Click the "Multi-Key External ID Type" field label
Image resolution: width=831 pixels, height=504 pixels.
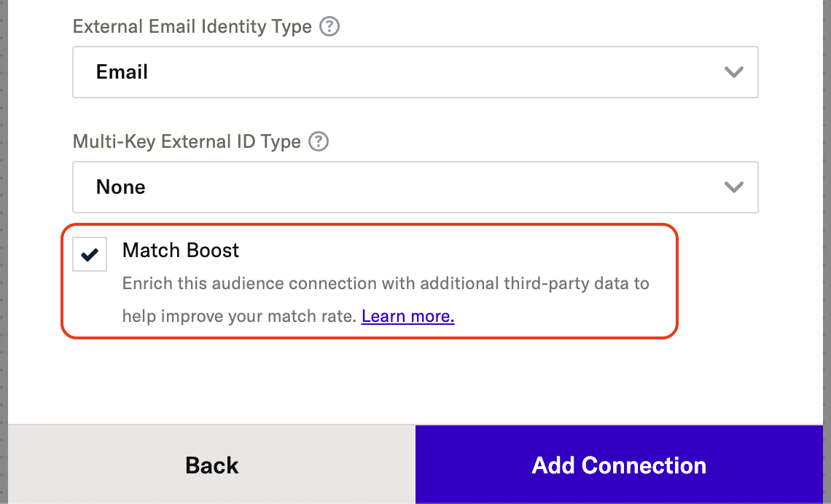click(x=187, y=141)
